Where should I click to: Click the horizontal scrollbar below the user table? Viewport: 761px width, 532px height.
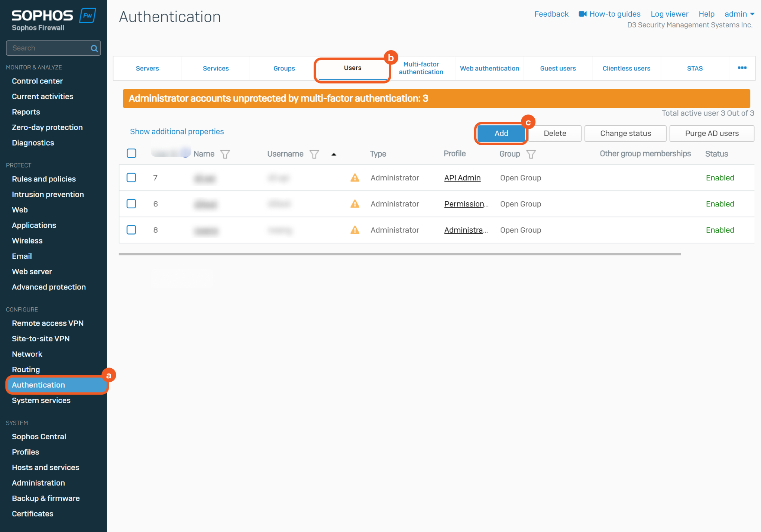399,254
